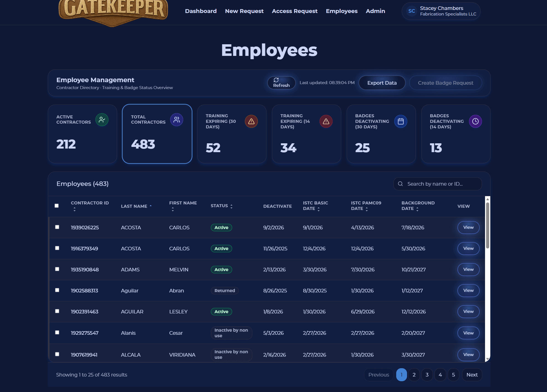Click the scrollbar down arrow
Image resolution: width=547 pixels, height=392 pixels.
coord(488,359)
